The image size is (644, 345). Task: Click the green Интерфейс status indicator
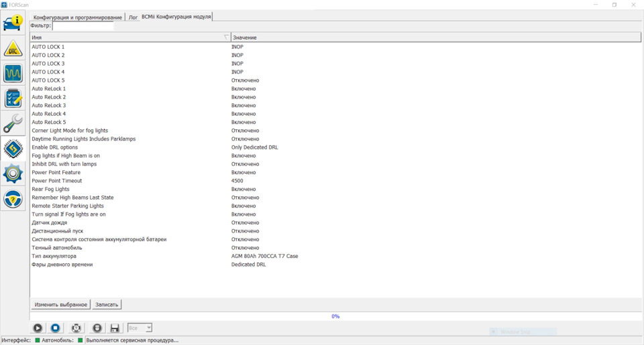tap(38, 340)
